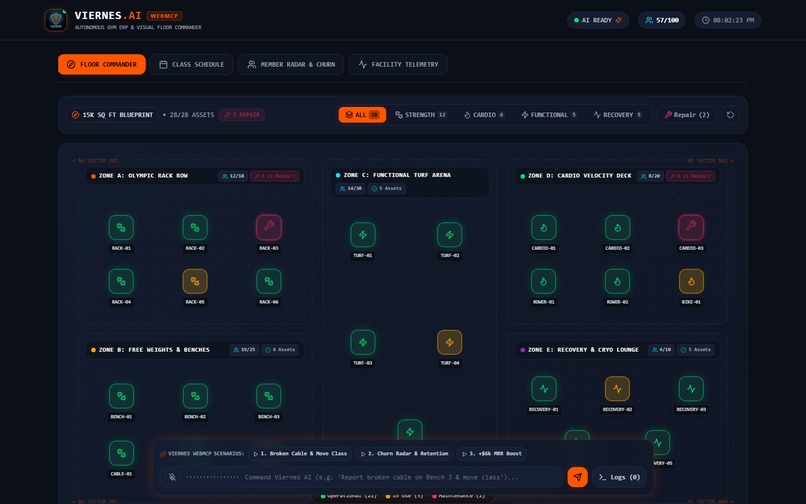Filter assets by STRENGTH
Screen dimensions: 806x504
pos(420,115)
